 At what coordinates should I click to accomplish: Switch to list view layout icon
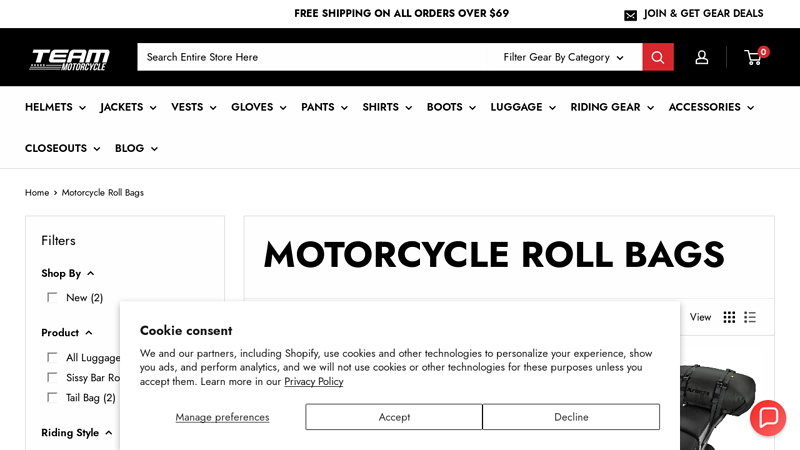pyautogui.click(x=750, y=317)
